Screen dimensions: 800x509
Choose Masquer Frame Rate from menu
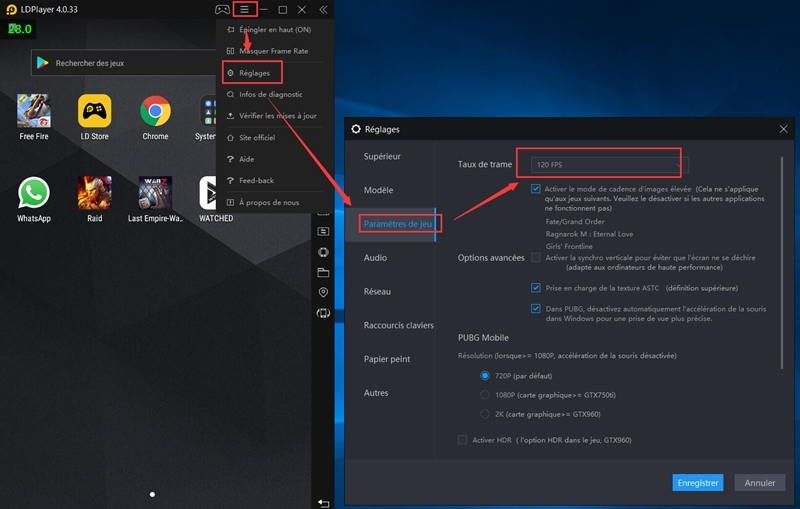pyautogui.click(x=269, y=51)
